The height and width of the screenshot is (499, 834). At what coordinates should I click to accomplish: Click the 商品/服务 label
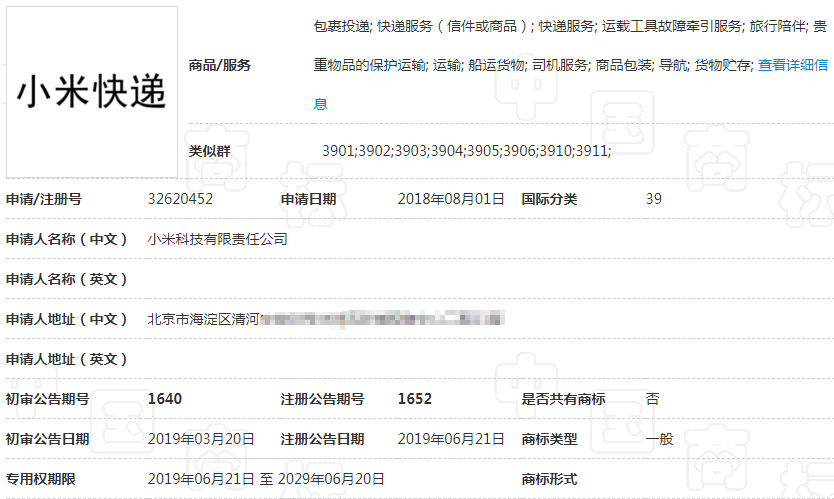point(220,65)
